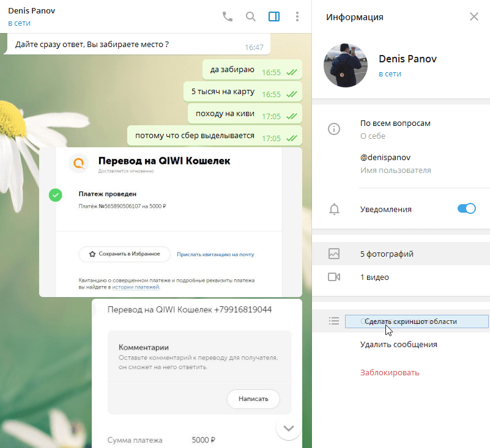Screen dimensions: 490x448
Task: Open the 1 видео shared media
Action: pos(374,277)
